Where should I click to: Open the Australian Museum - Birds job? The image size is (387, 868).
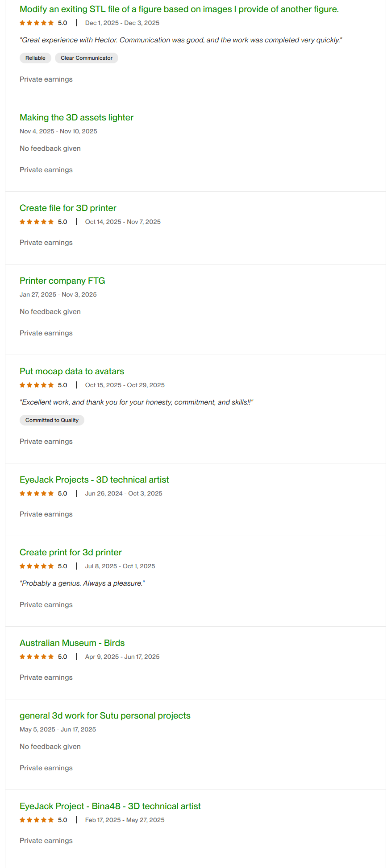pos(72,643)
